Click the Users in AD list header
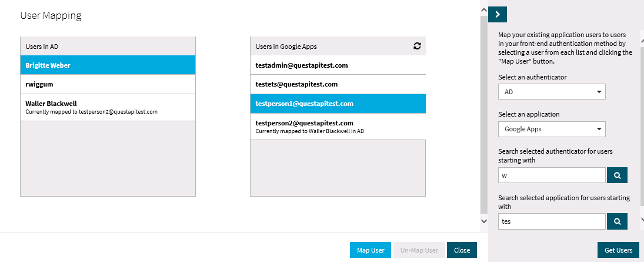This screenshot has height=262, width=644. [x=108, y=46]
